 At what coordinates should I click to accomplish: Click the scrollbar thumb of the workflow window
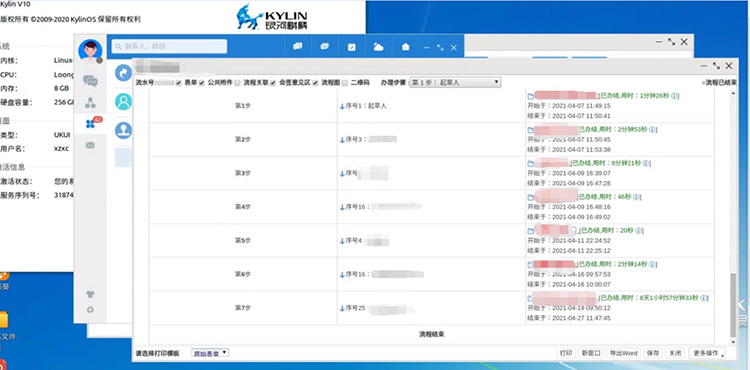tap(733, 306)
